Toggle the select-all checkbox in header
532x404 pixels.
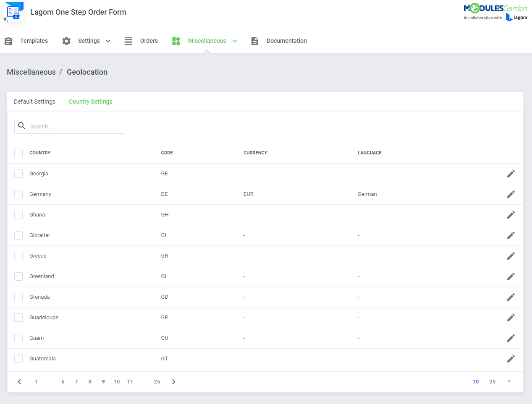[x=18, y=153]
